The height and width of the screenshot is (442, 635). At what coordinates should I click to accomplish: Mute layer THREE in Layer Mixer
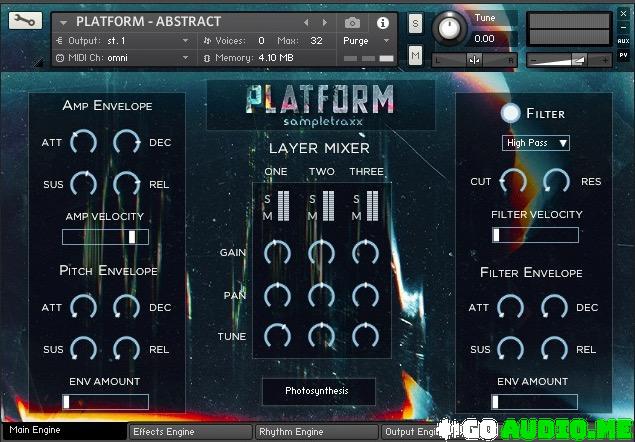point(356,215)
